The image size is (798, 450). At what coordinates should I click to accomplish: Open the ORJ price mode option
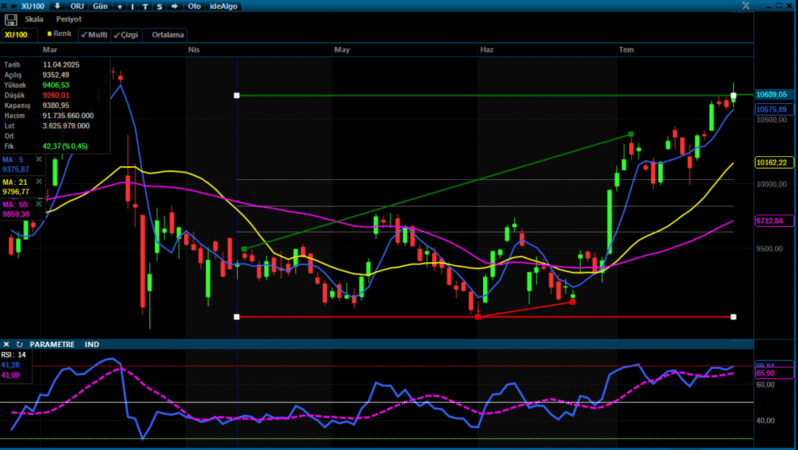77,6
